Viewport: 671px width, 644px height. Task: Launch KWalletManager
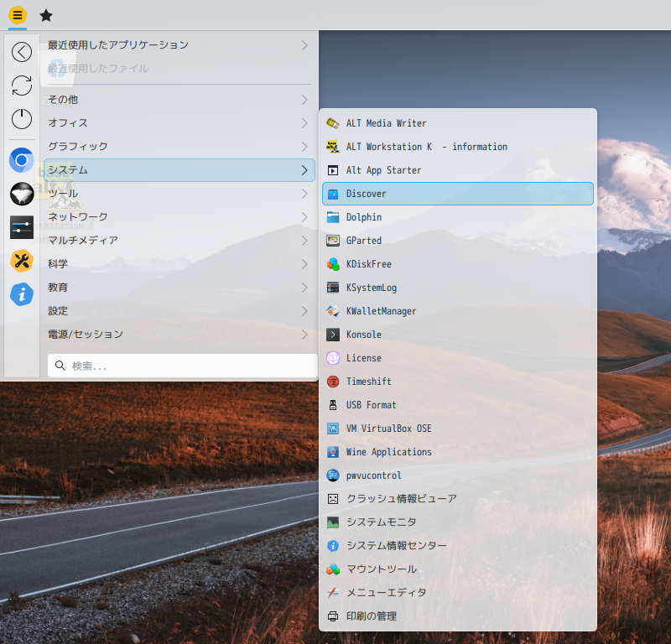coord(458,311)
